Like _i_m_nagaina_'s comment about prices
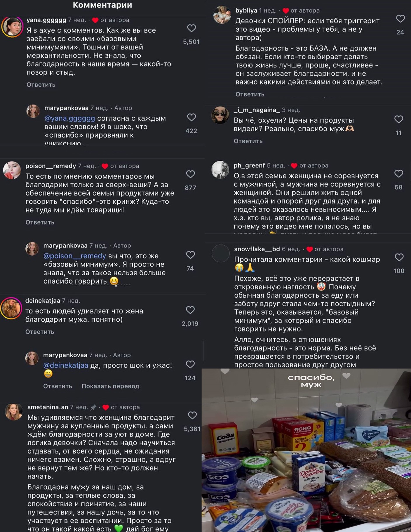 tap(399, 119)
